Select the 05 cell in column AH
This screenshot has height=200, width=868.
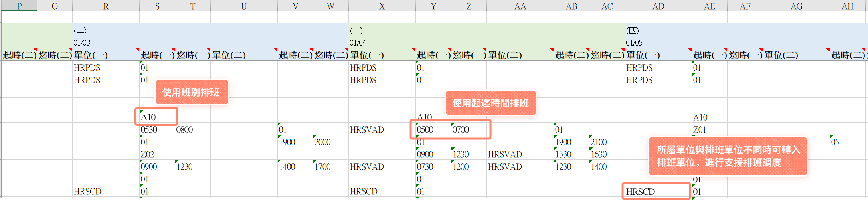pos(847,142)
